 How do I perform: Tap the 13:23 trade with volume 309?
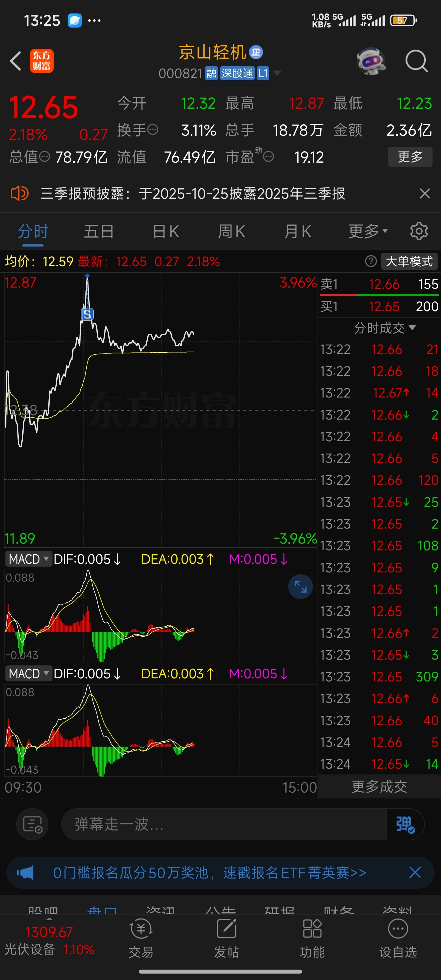379,677
